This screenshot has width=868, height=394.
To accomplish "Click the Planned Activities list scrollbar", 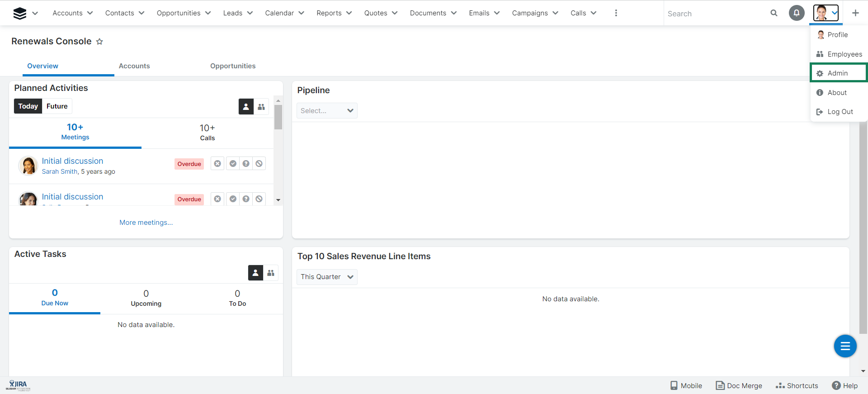I will point(278,118).
